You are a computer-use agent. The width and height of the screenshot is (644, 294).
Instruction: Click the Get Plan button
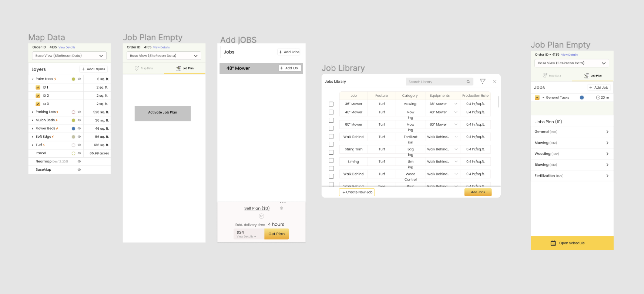coord(276,234)
